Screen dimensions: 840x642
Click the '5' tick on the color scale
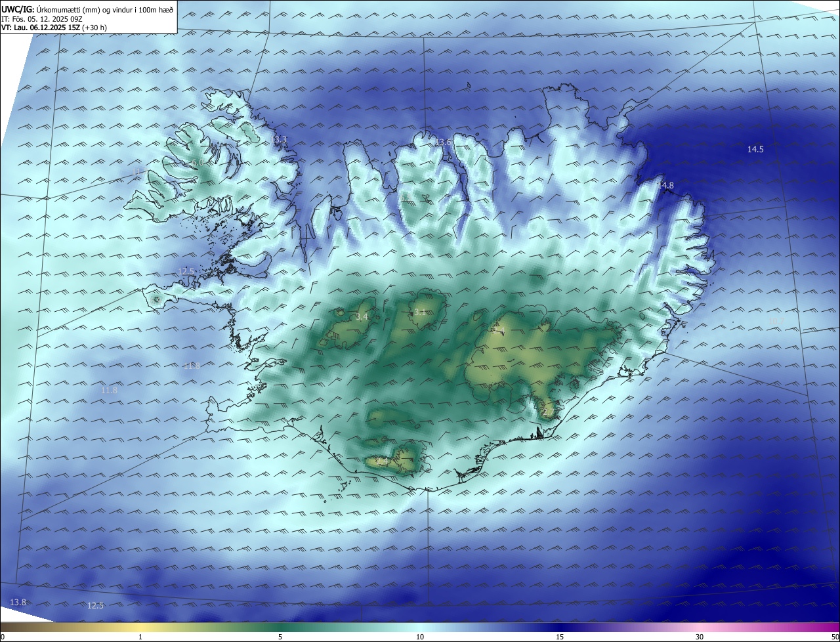pyautogui.click(x=280, y=637)
